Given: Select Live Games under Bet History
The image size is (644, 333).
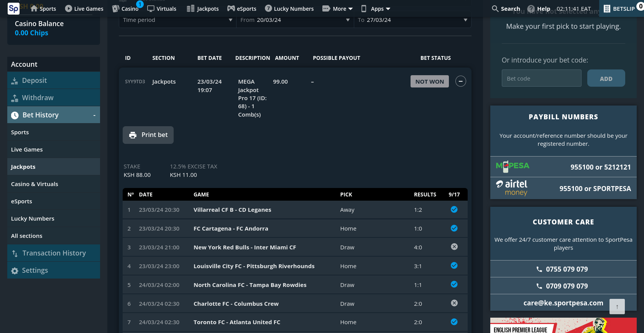Looking at the screenshot, I should 54,150.
